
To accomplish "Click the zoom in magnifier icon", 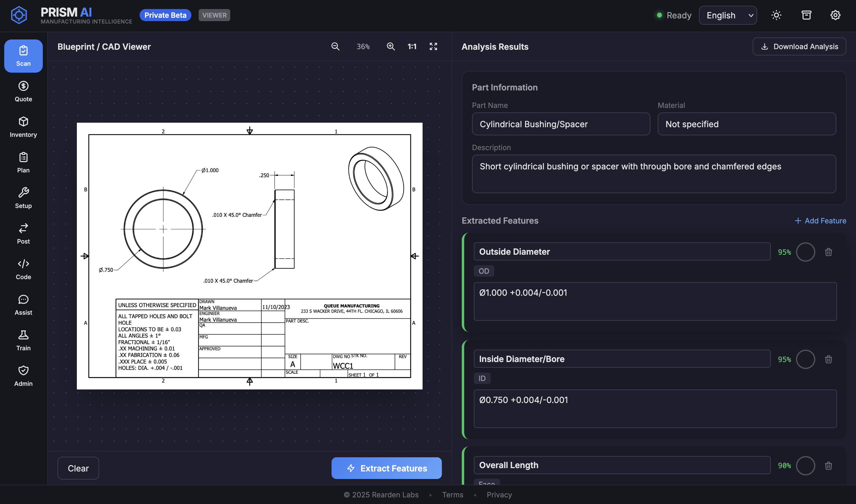I will click(391, 46).
